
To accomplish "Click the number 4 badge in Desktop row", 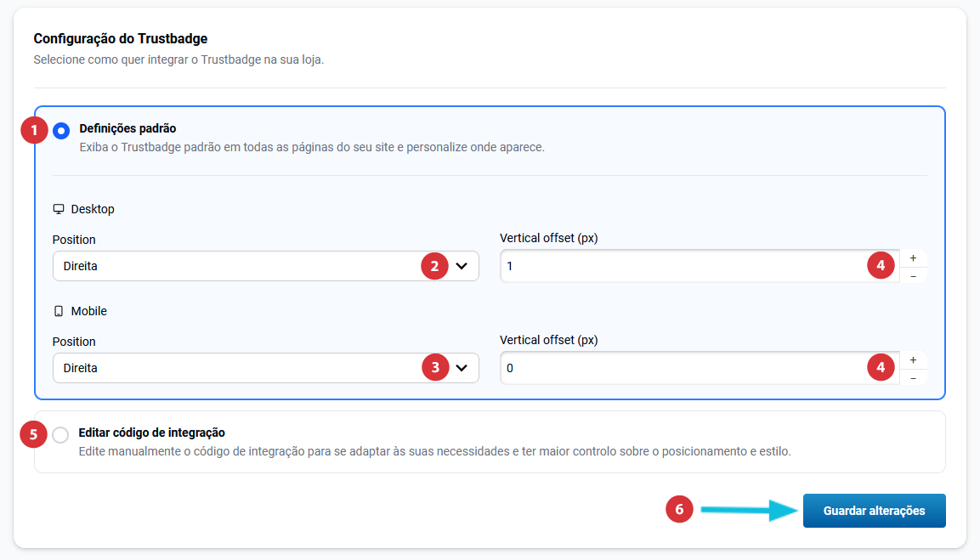I will point(881,266).
